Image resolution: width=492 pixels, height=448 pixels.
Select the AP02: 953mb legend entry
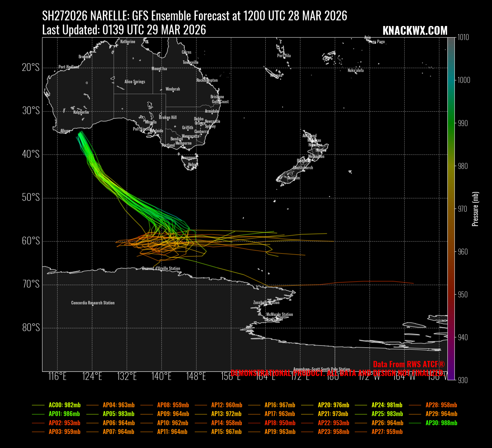coord(64,423)
